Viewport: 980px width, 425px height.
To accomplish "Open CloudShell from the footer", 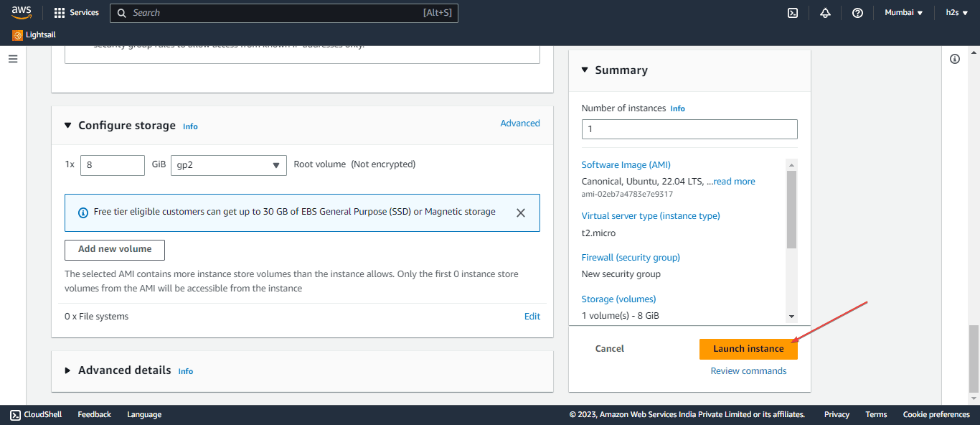I will coord(36,414).
